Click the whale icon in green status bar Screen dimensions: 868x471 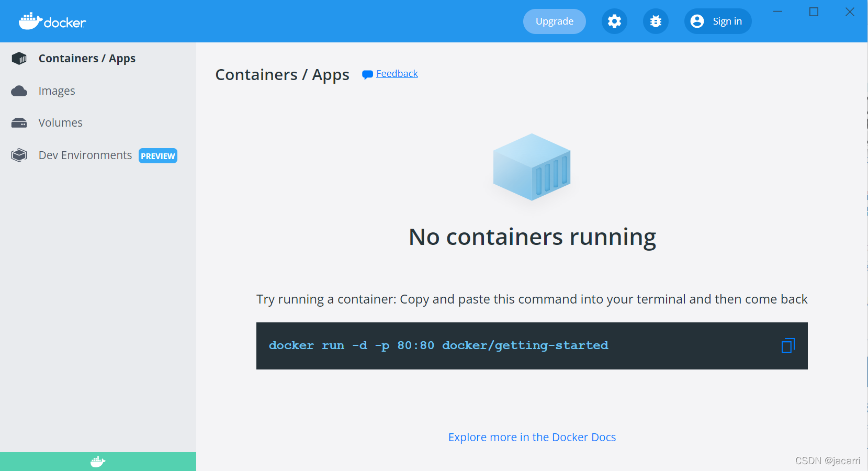tap(98, 462)
